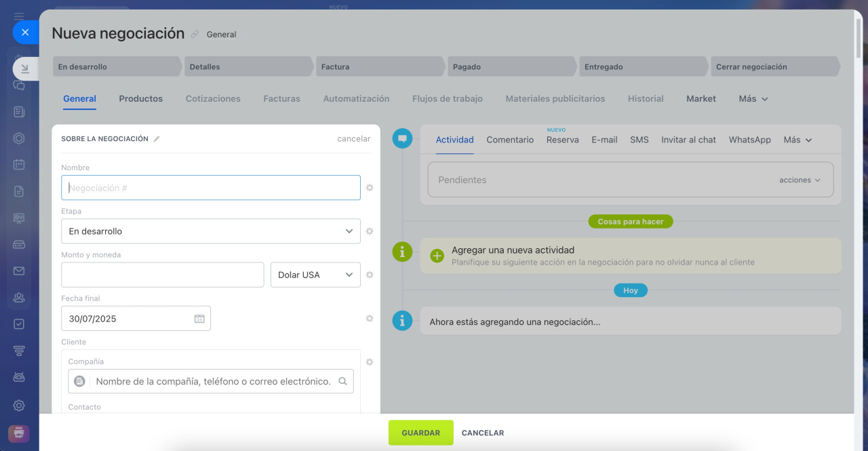
Task: Open gear settings for Etapa field
Action: [370, 231]
